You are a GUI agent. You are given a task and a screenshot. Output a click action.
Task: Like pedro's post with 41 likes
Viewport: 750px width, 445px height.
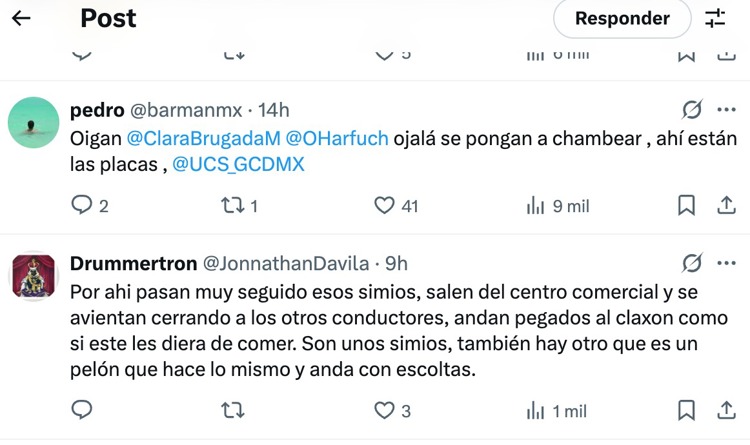click(385, 205)
